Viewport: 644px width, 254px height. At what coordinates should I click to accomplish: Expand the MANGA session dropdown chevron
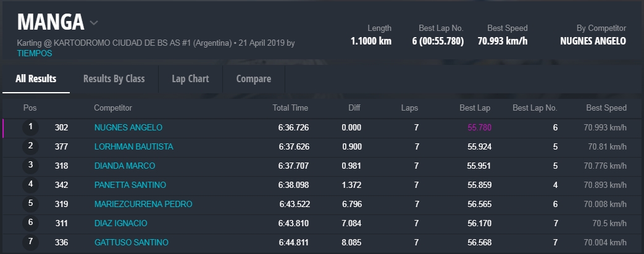pos(94,23)
